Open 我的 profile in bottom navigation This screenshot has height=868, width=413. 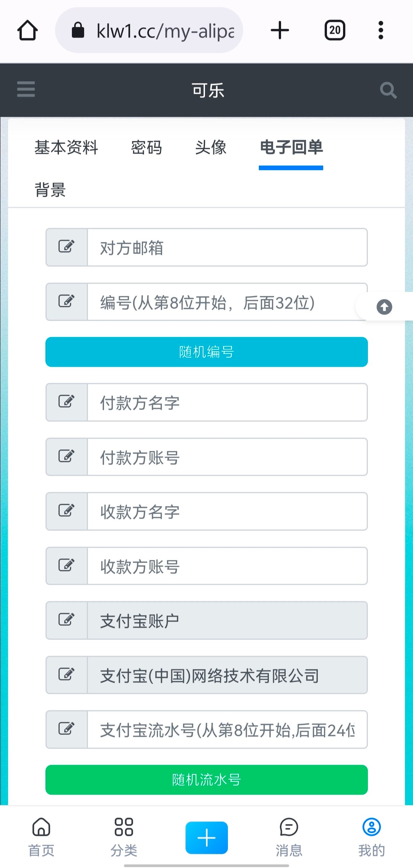(371, 837)
